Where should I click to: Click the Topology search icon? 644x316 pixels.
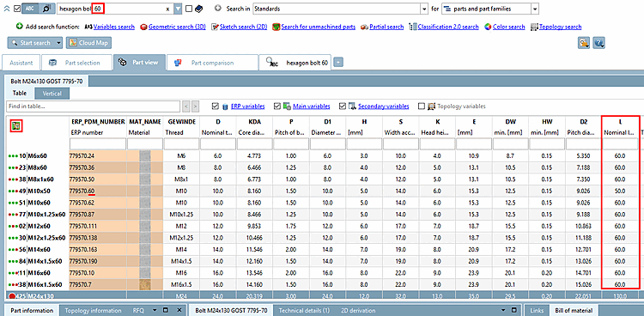534,27
